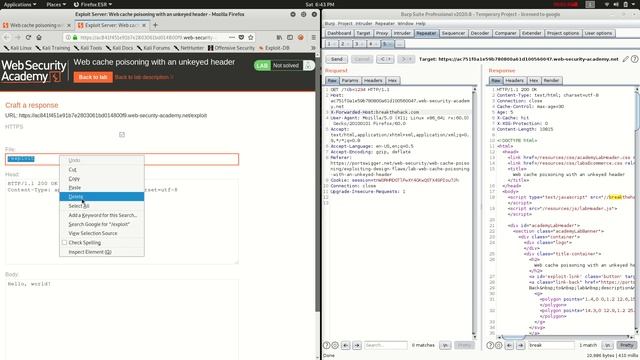Toggle request newline \n display button
640x360 pixels.
445,345
